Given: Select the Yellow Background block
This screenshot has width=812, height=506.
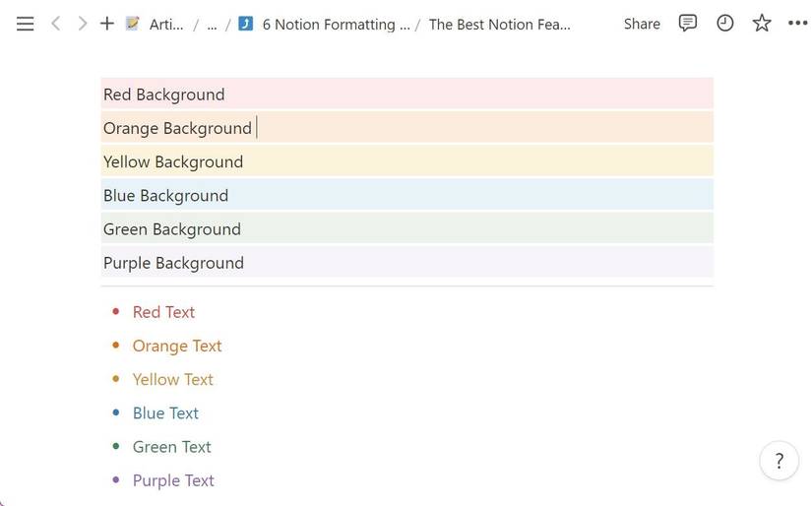Looking at the screenshot, I should tap(173, 162).
